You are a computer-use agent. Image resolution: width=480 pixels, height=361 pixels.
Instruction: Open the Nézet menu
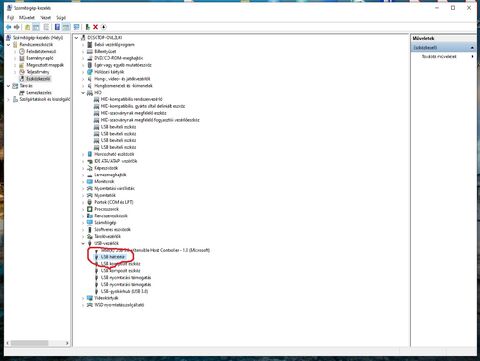(46, 17)
